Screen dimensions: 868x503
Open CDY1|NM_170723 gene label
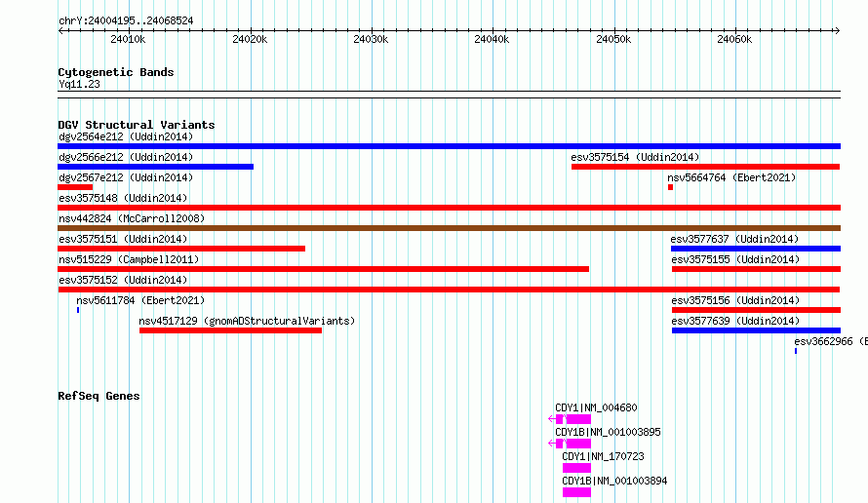(603, 456)
